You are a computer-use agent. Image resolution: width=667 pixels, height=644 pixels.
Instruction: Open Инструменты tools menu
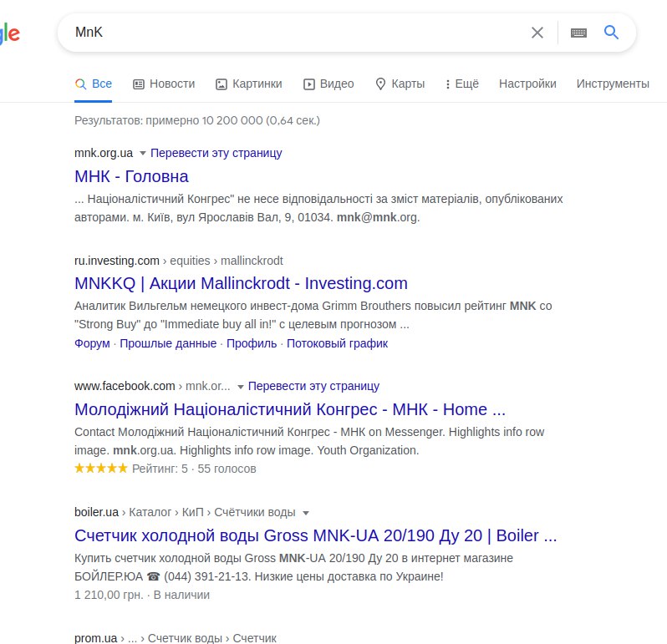[x=613, y=84]
